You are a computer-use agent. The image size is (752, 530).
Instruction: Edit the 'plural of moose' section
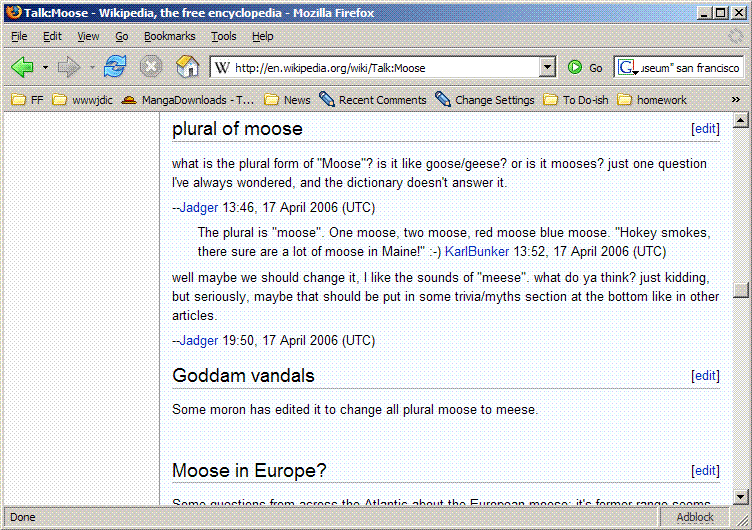(x=705, y=129)
